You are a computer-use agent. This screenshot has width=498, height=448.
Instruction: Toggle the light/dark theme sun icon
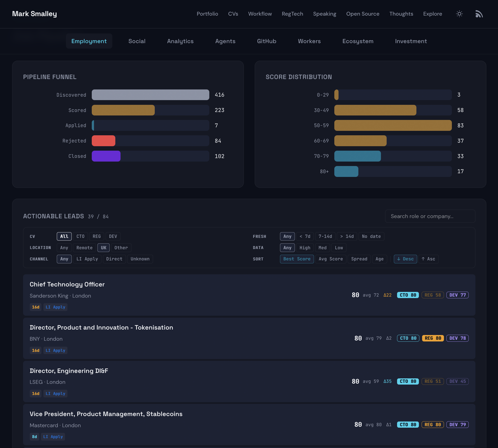(459, 14)
